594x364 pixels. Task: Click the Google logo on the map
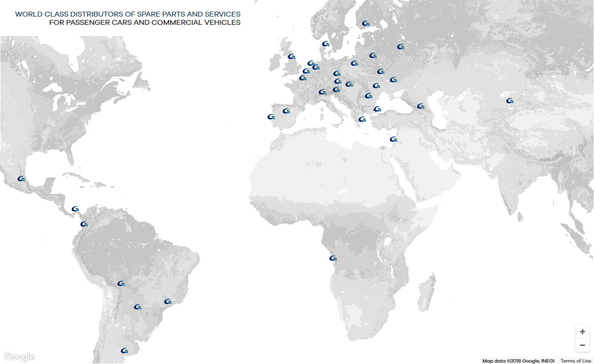(x=19, y=357)
